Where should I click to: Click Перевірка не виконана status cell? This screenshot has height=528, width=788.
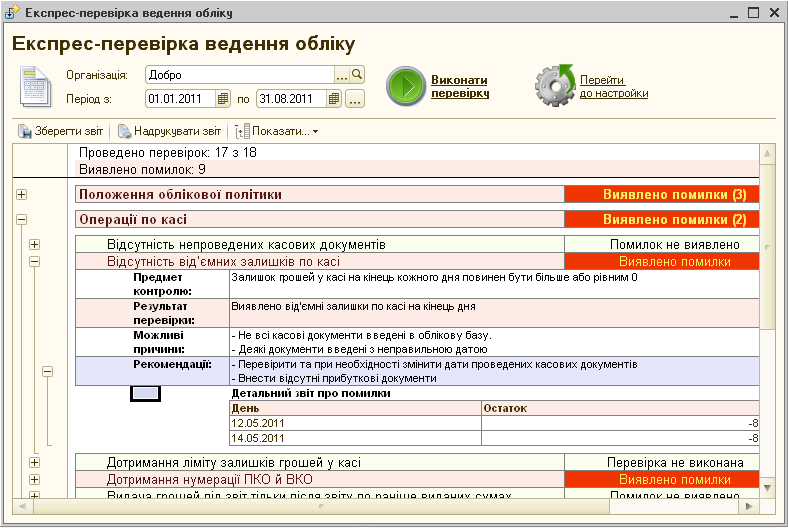point(662,462)
